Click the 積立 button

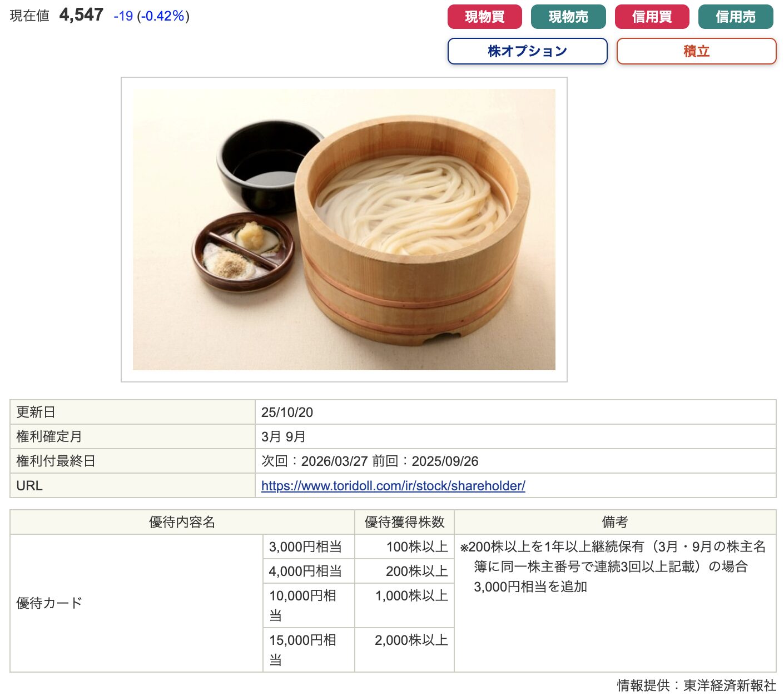[x=696, y=51]
